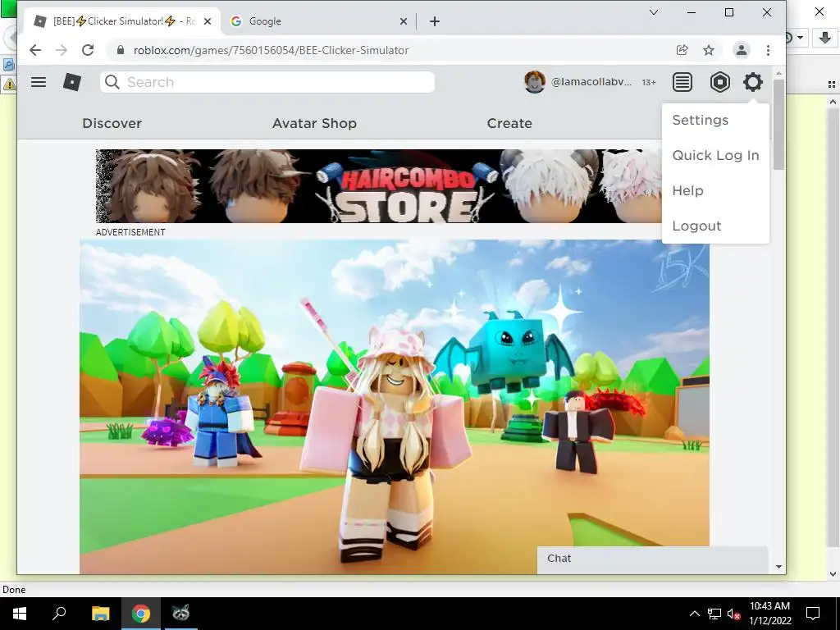Click the taskbar clock showing 10:43 AM
The height and width of the screenshot is (630, 840).
click(769, 614)
